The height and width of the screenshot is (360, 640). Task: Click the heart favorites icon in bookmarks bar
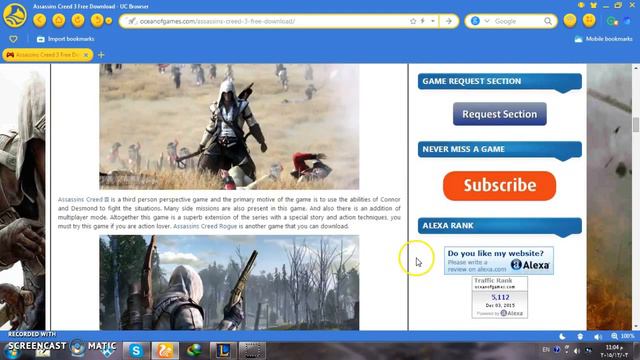click(13, 39)
